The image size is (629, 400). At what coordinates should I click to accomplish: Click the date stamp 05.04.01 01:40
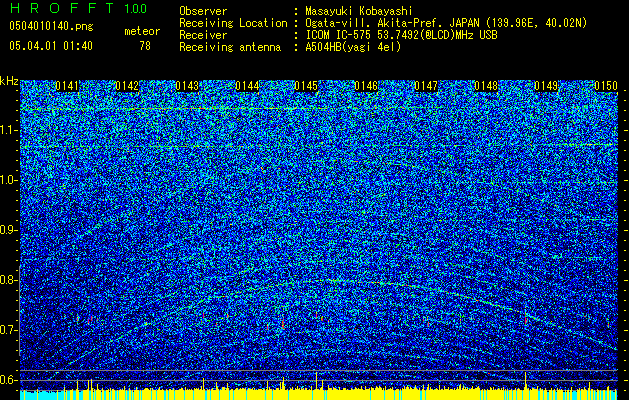(x=51, y=46)
